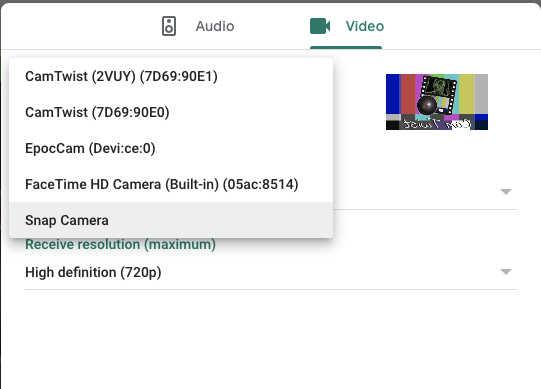Pick FaceTime HD Camera (Built-in) option
Screen dimensions: 541x389
coord(171,184)
